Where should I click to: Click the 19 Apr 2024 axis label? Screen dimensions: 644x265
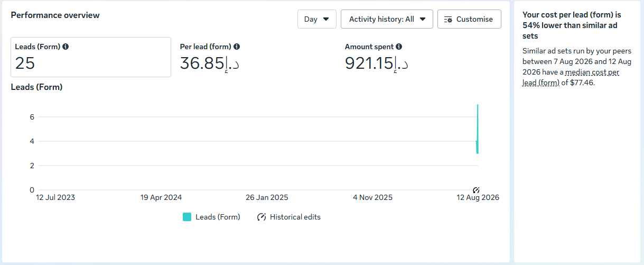tap(161, 197)
